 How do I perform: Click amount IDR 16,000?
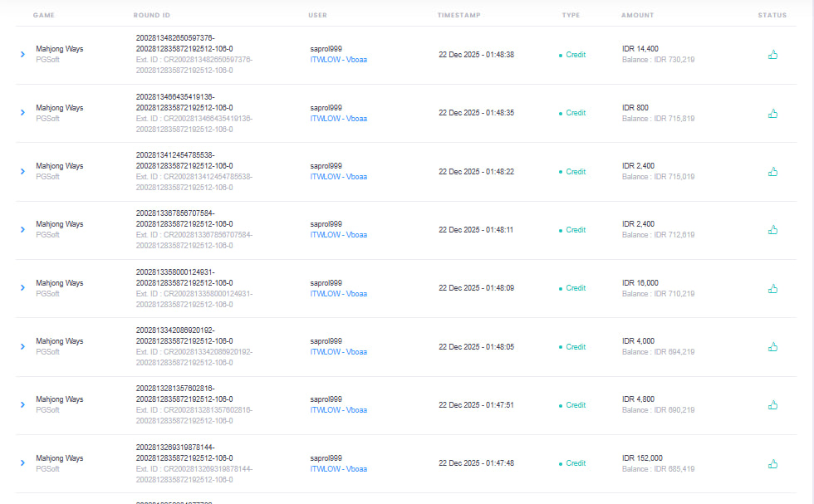coord(640,283)
